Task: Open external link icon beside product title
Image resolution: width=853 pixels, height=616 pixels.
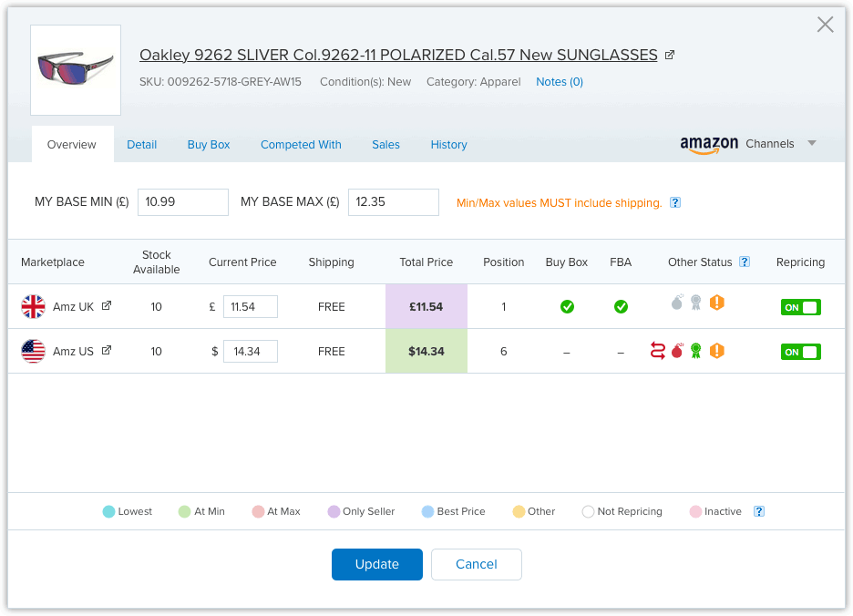Action: (670, 55)
